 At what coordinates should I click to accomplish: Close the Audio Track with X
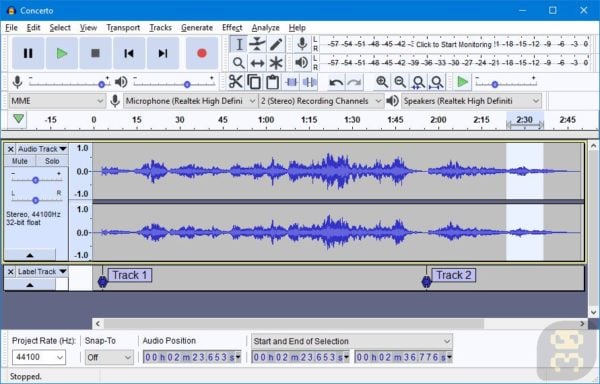11,149
